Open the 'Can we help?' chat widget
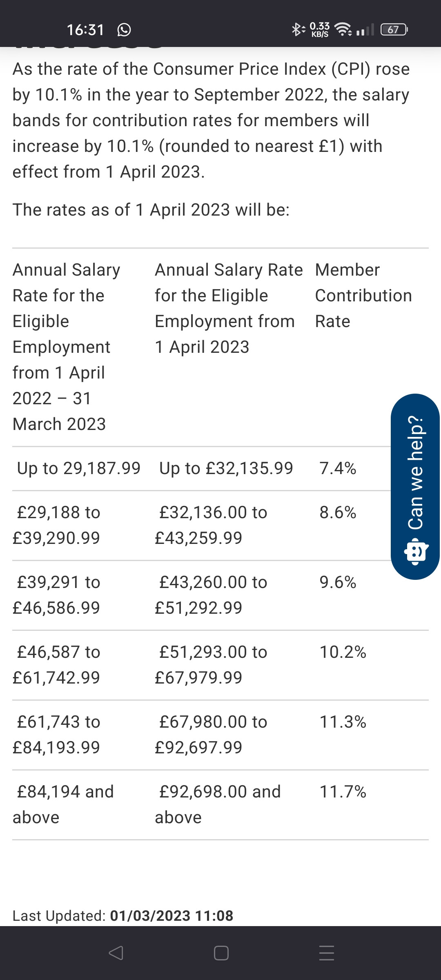 pos(415,486)
